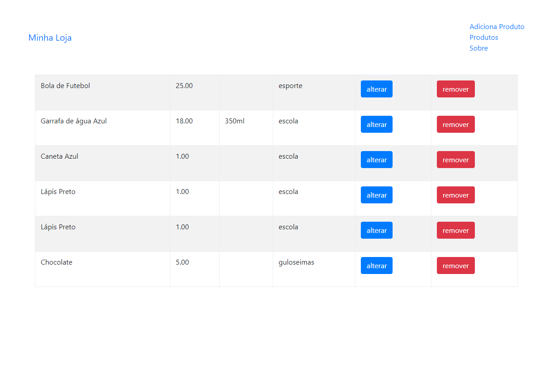Open the Sobre page link
554x392 pixels.
[x=478, y=48]
